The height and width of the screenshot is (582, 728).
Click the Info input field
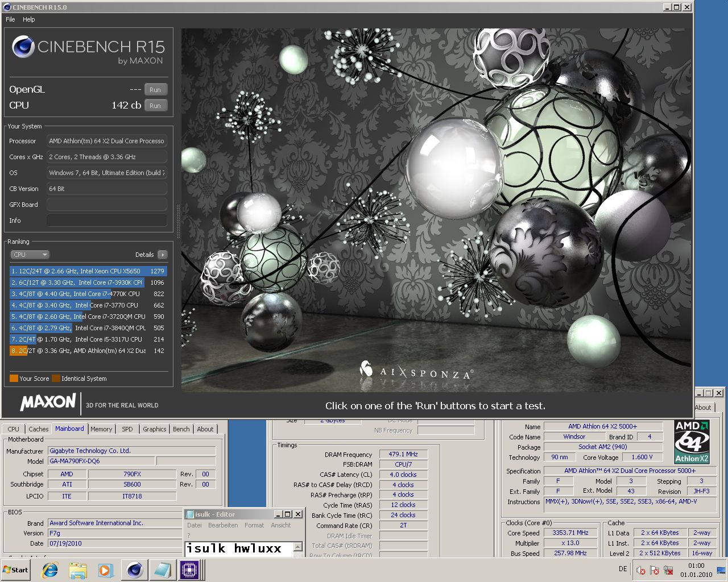click(x=107, y=221)
